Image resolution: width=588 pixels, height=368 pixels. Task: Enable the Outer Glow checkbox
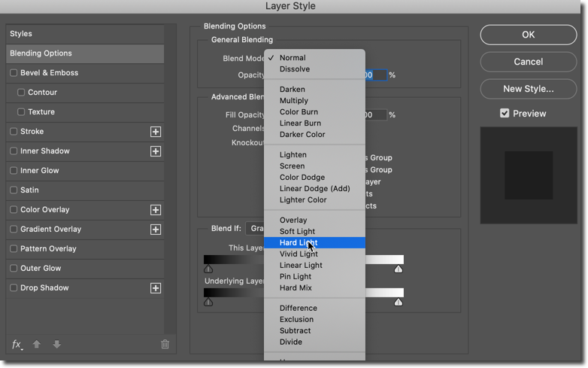pos(14,268)
